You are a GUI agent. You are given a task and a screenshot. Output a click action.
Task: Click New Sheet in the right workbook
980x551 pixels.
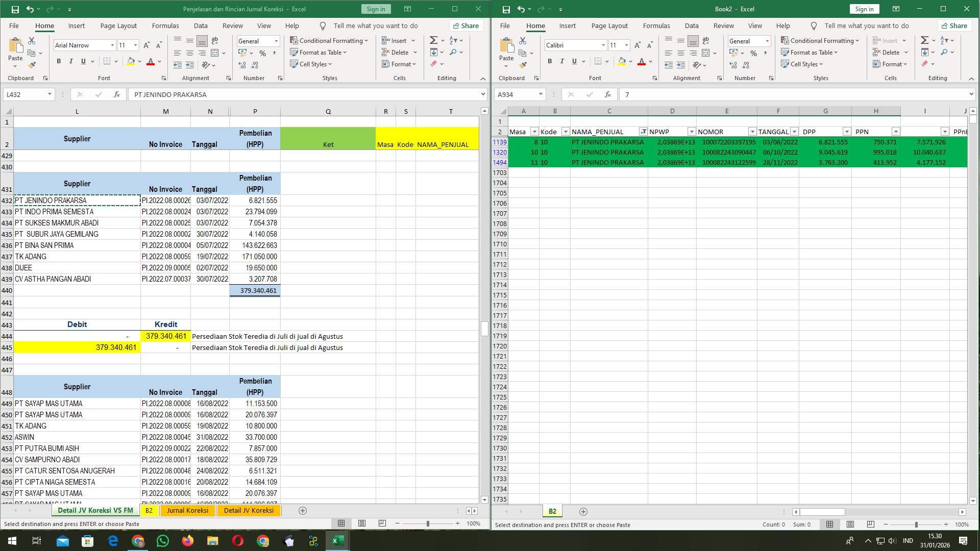point(583,511)
